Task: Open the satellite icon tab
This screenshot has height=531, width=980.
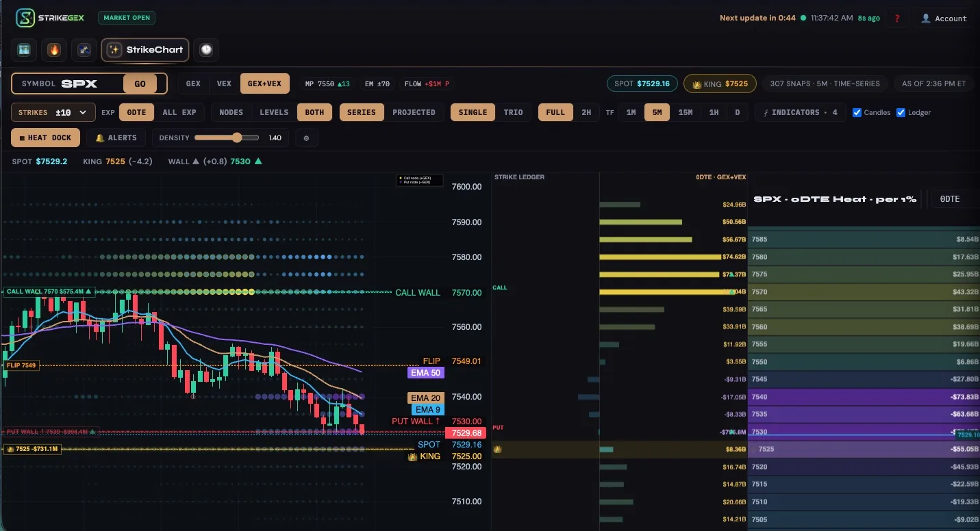Action: (x=84, y=50)
